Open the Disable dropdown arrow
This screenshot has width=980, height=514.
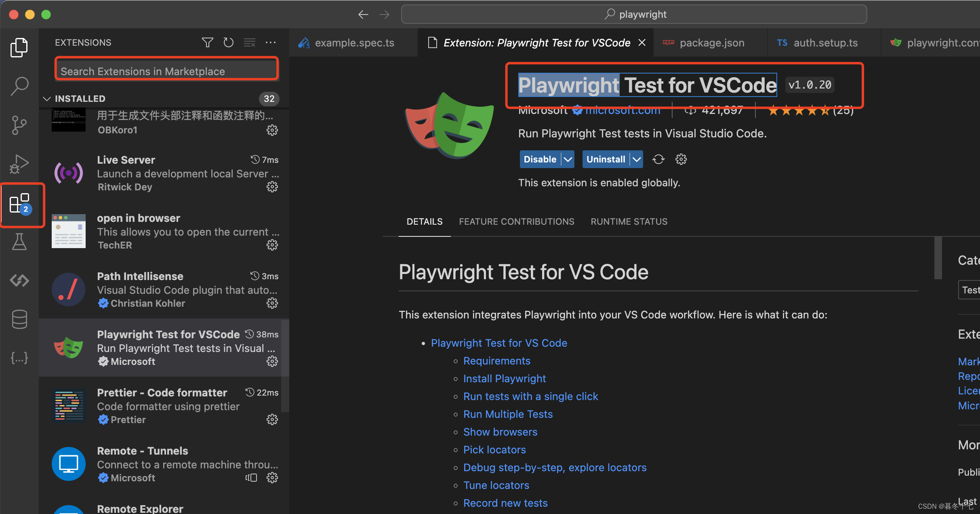pyautogui.click(x=567, y=159)
